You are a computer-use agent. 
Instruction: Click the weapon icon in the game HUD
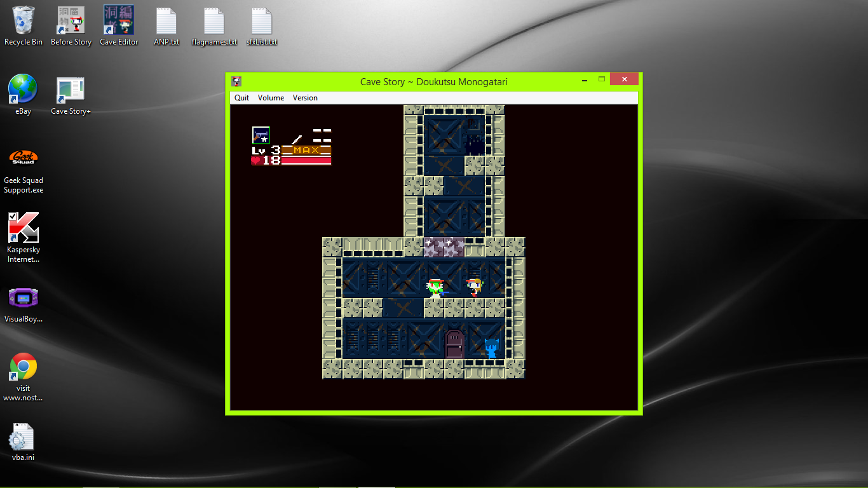coord(261,135)
